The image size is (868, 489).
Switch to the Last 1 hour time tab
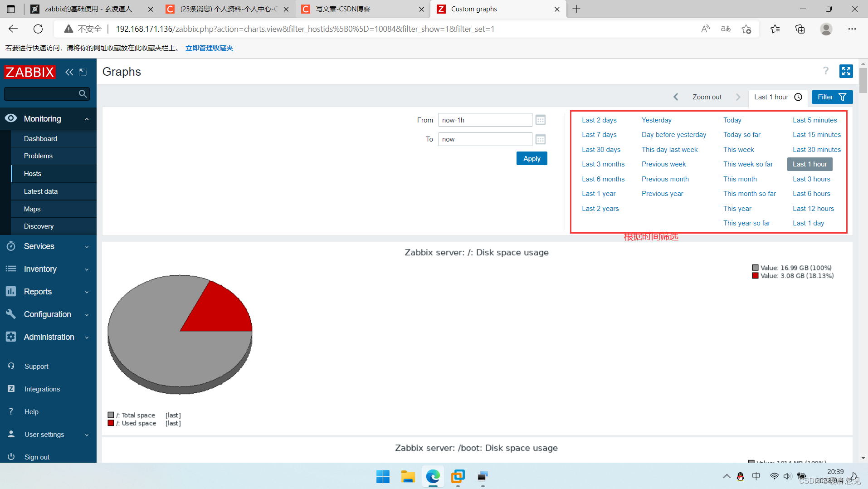coord(778,97)
